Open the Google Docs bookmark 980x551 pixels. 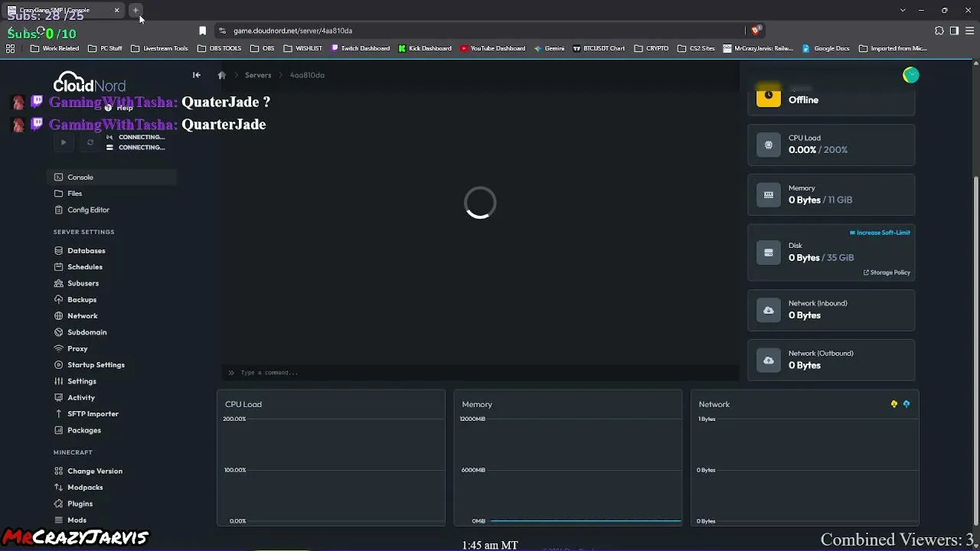pos(826,48)
